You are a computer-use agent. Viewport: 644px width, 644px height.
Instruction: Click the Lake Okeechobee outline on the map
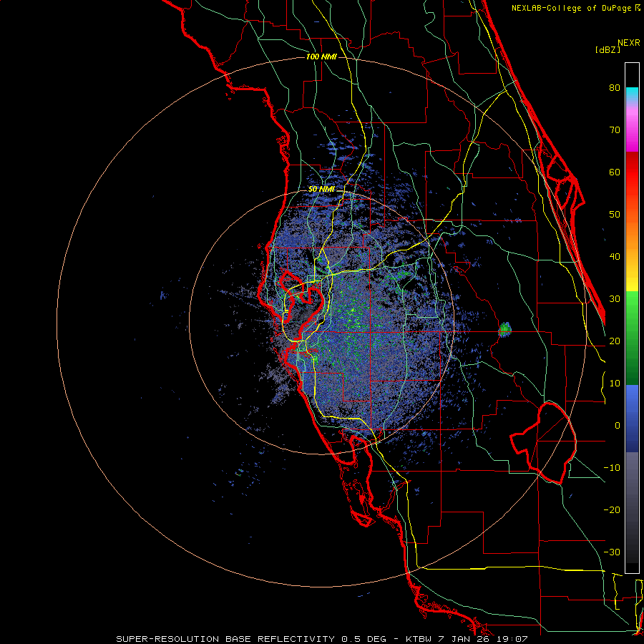point(543,443)
